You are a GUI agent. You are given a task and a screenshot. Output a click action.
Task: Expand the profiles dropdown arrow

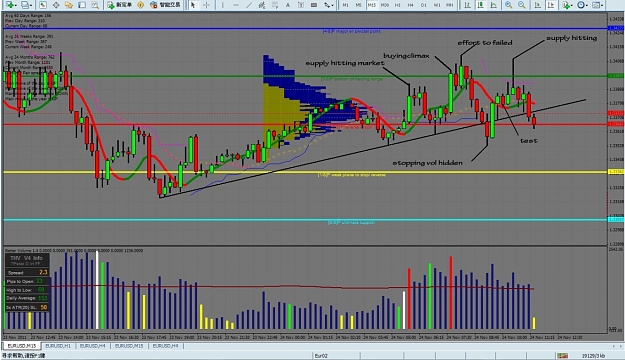coord(31,5)
